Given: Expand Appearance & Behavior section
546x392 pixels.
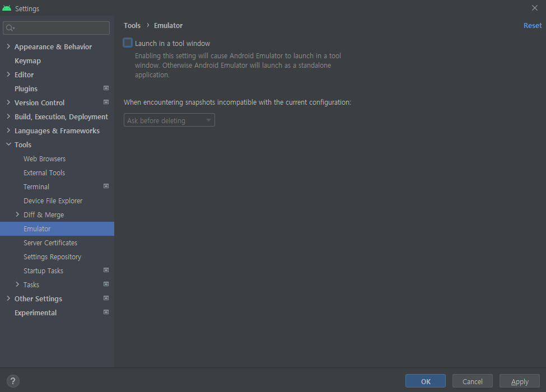Looking at the screenshot, I should 8,46.
